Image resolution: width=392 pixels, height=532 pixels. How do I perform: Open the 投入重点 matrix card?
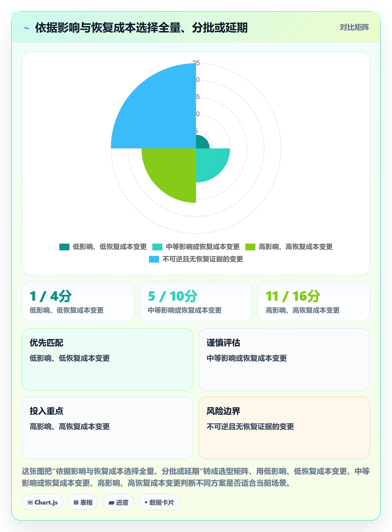108,428
